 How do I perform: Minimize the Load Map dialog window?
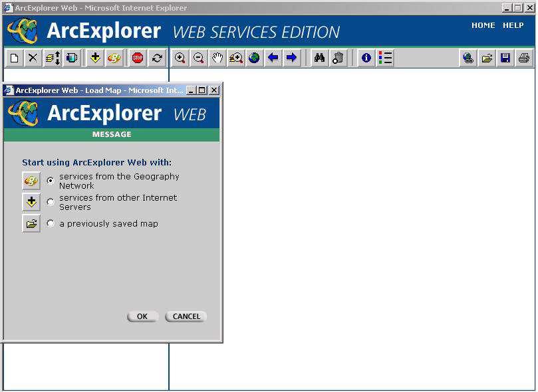point(191,90)
